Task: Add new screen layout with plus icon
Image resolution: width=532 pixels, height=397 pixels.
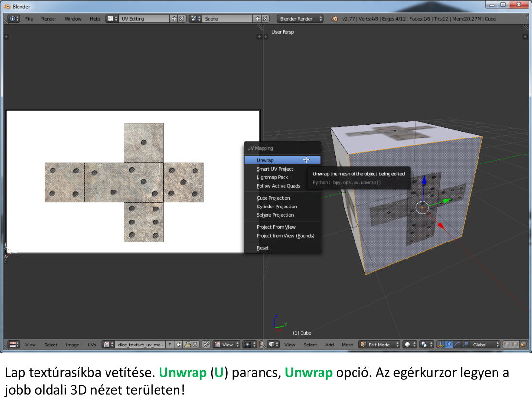Action: 174,18
